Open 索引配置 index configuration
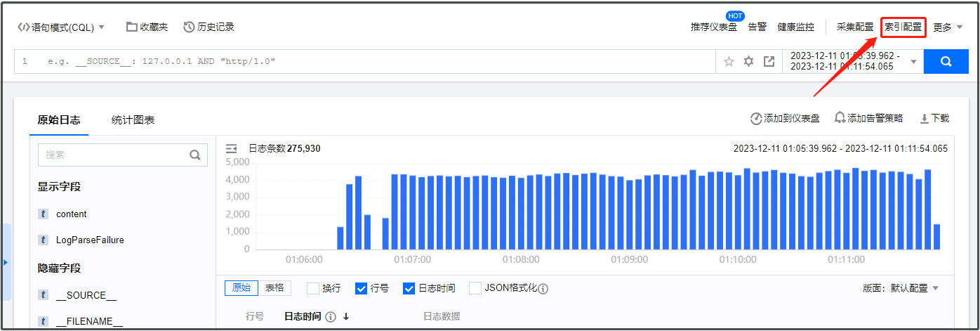The height and width of the screenshot is (331, 980). coord(903,27)
